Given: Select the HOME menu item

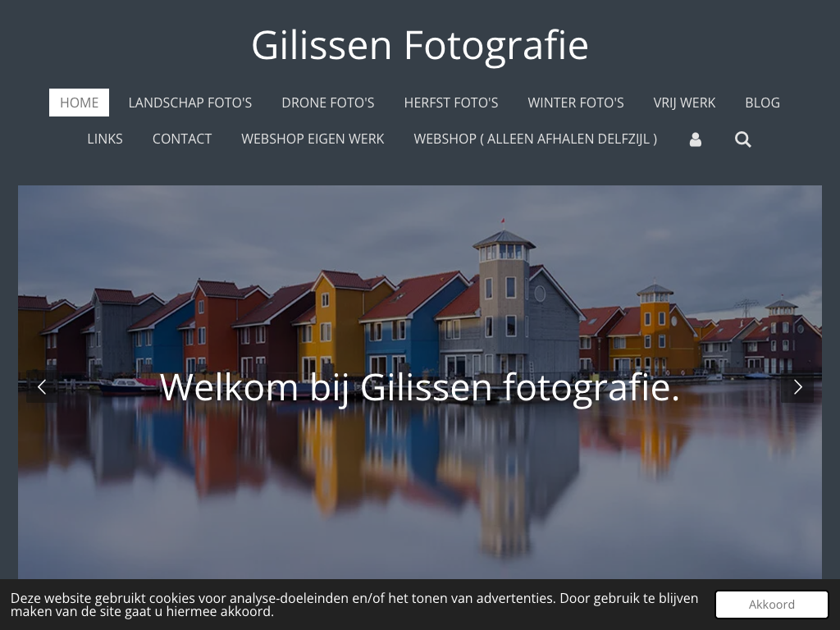Looking at the screenshot, I should pyautogui.click(x=80, y=103).
